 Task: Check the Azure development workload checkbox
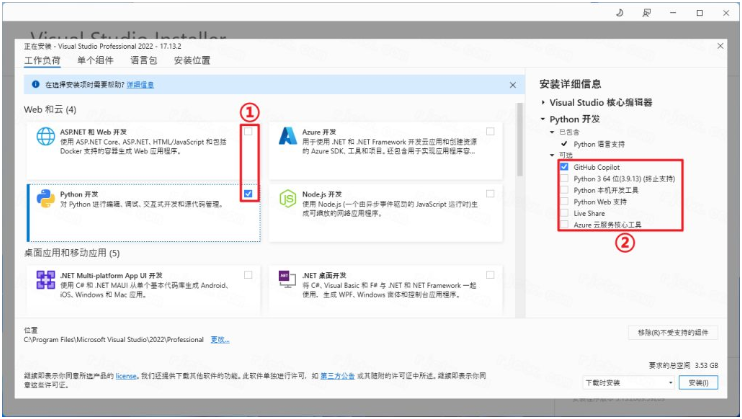(490, 131)
